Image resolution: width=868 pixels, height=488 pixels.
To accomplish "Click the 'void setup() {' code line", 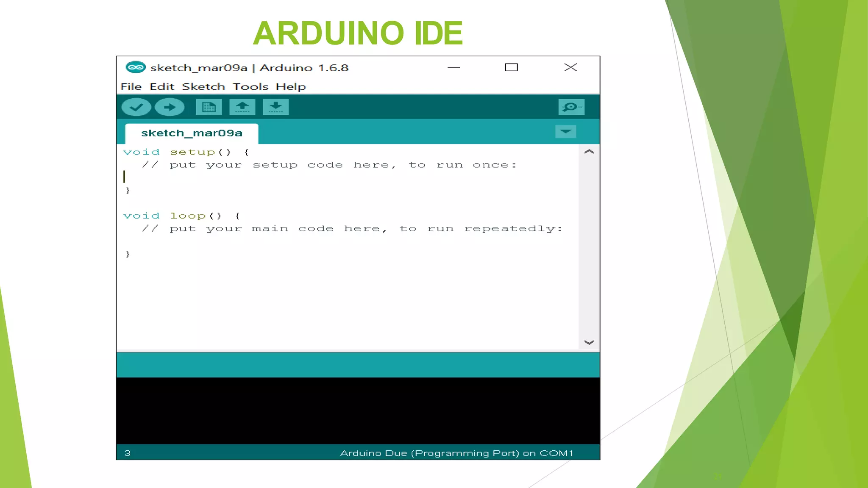I will pos(186,152).
